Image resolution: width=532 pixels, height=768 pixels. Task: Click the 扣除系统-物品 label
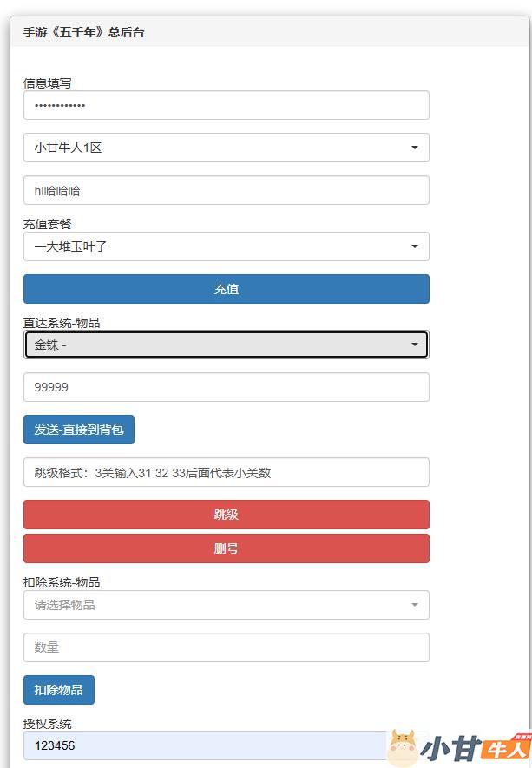pyautogui.click(x=62, y=582)
